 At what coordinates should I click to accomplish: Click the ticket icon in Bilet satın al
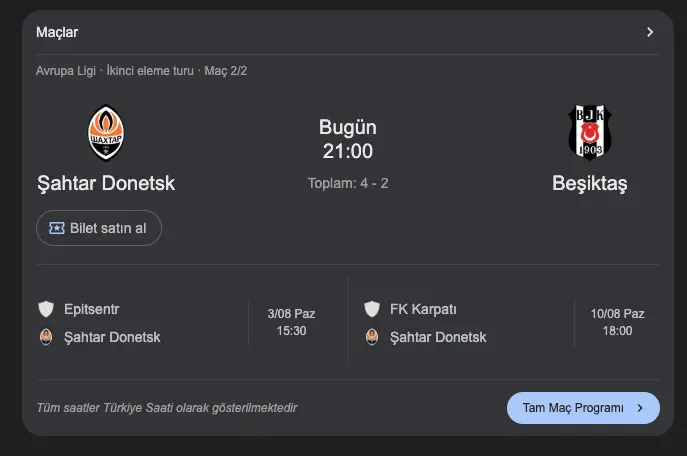point(57,228)
